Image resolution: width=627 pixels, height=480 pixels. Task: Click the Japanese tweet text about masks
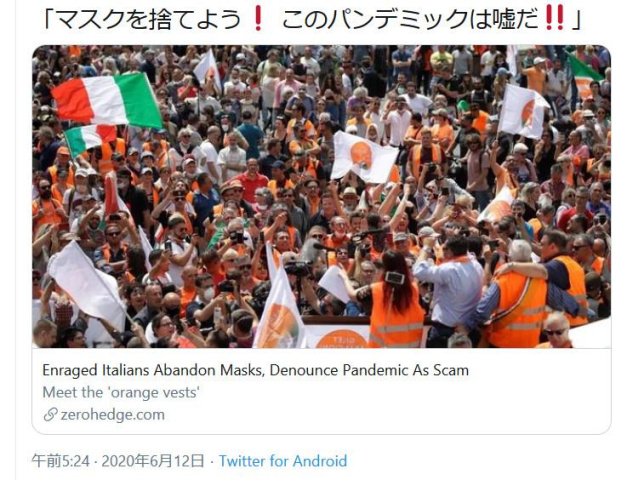[x=312, y=19]
